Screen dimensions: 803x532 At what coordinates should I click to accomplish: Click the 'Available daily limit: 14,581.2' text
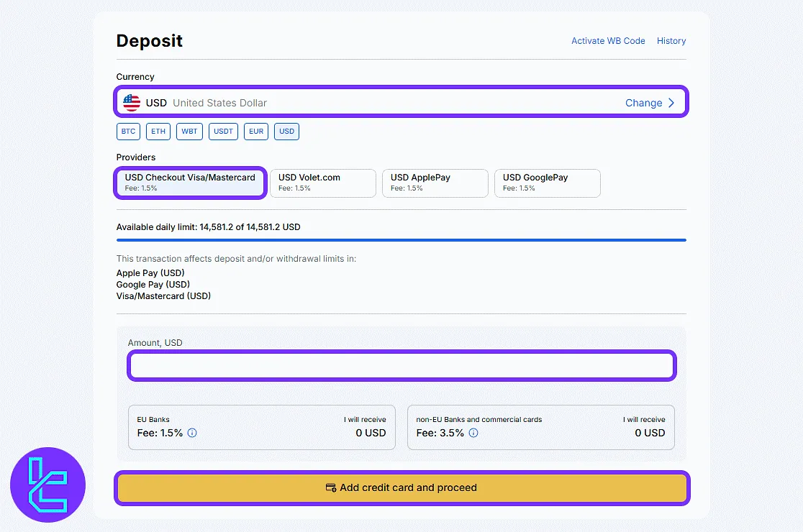175,227
